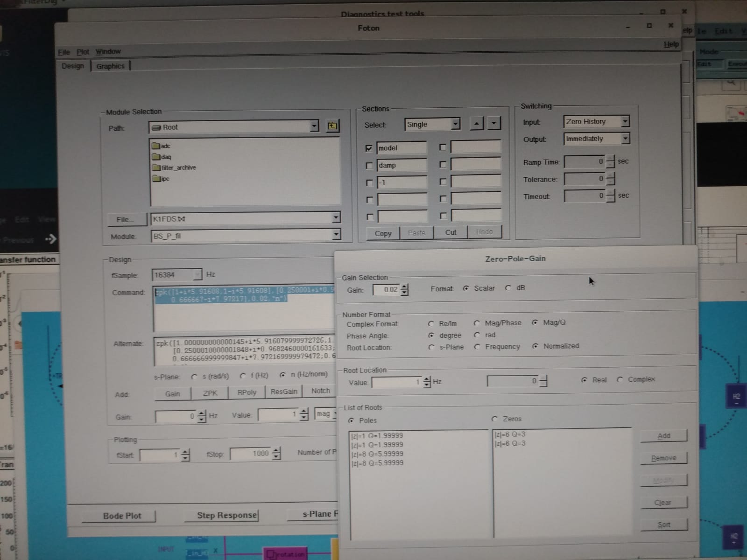Click the section move-up arrow icon
The image size is (747, 560).
click(476, 123)
